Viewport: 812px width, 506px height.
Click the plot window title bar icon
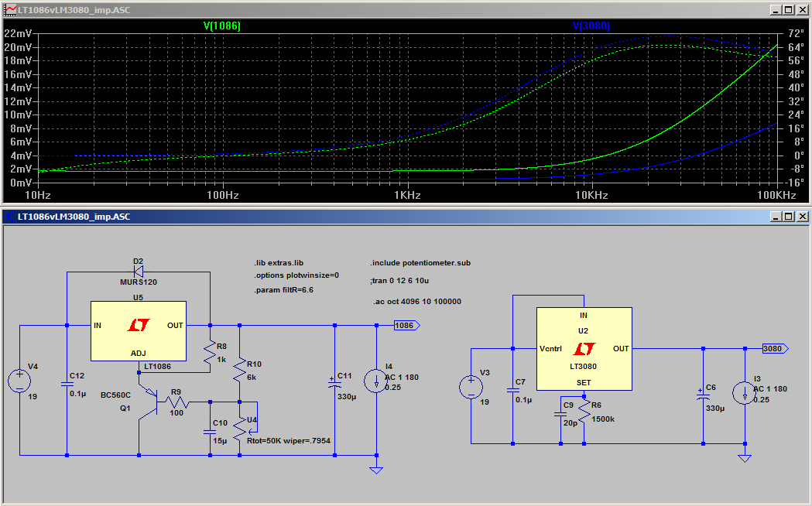[x=10, y=9]
